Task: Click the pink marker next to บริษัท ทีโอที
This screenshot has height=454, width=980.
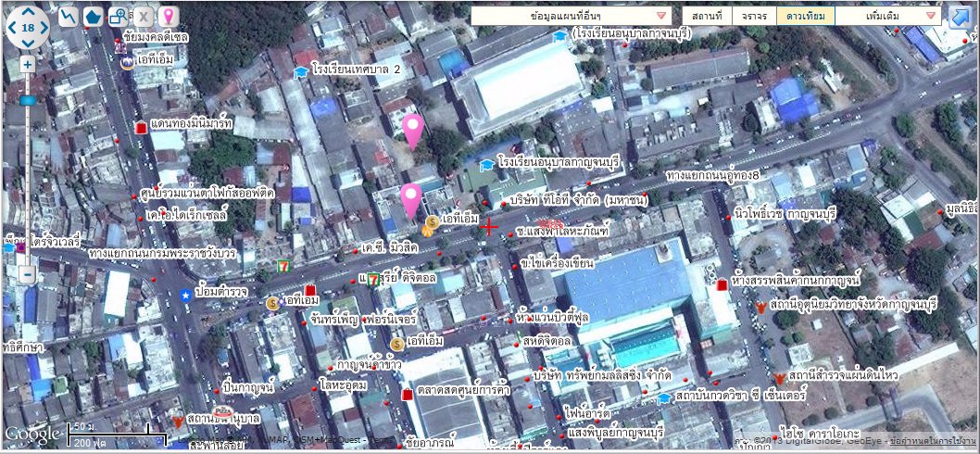Action: click(410, 200)
